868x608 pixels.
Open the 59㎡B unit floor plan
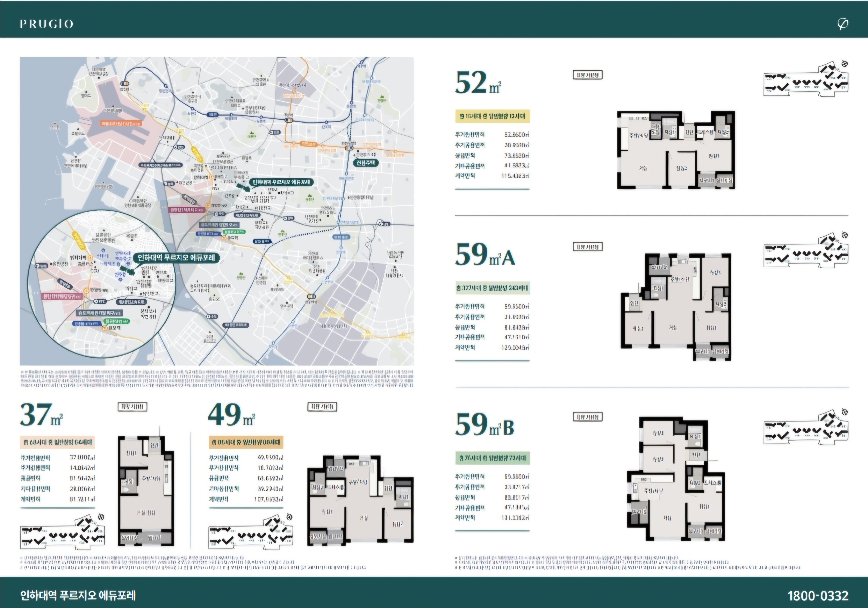[x=676, y=479]
